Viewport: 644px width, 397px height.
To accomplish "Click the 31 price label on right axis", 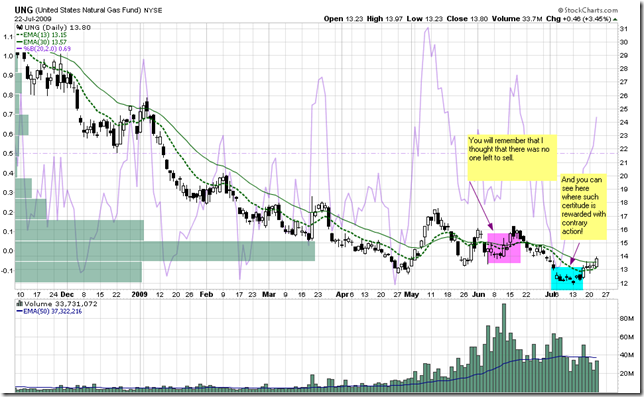I will 623,29.
